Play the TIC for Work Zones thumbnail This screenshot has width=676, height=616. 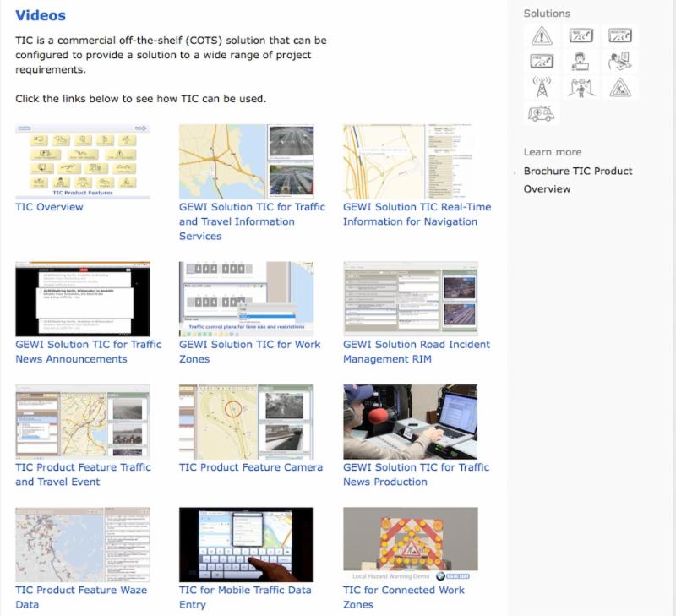247,299
